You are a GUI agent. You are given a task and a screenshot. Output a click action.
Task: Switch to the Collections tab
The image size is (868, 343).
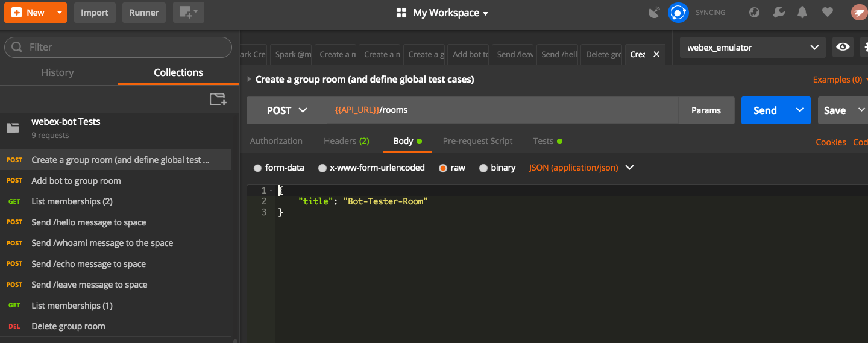[x=178, y=72]
